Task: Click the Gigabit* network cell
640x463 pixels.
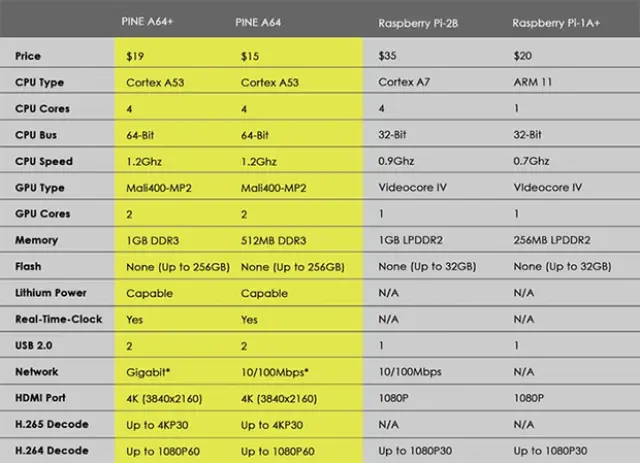Action: [x=152, y=372]
